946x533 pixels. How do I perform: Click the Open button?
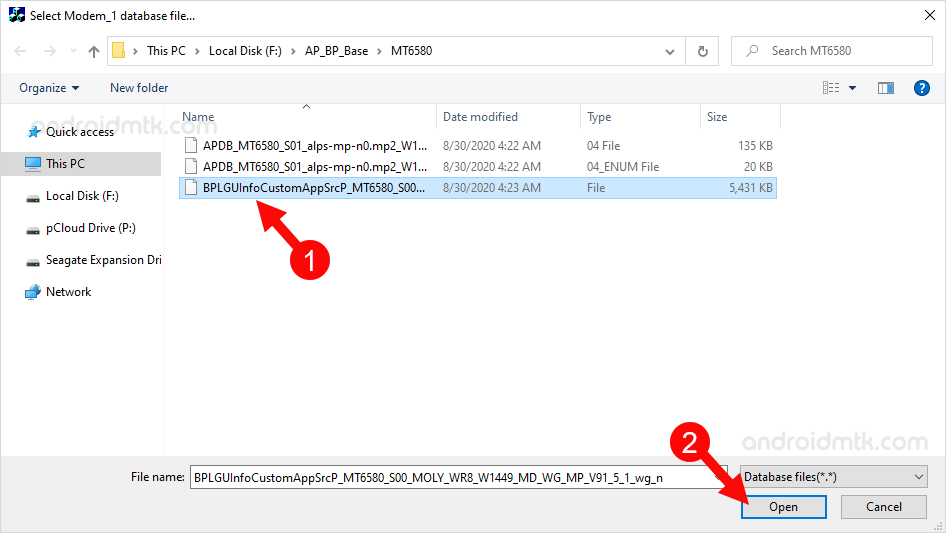[784, 507]
